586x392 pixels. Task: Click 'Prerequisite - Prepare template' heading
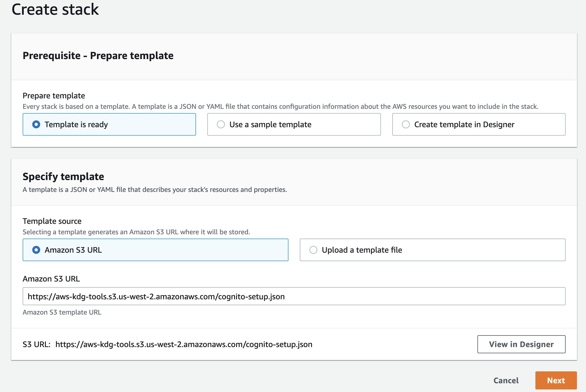[x=98, y=56]
